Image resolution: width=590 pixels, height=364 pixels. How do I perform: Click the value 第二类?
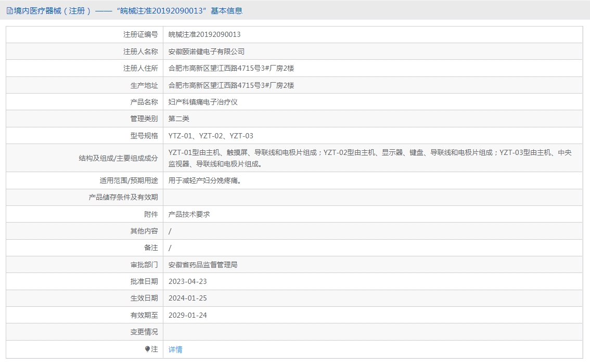(x=179, y=119)
